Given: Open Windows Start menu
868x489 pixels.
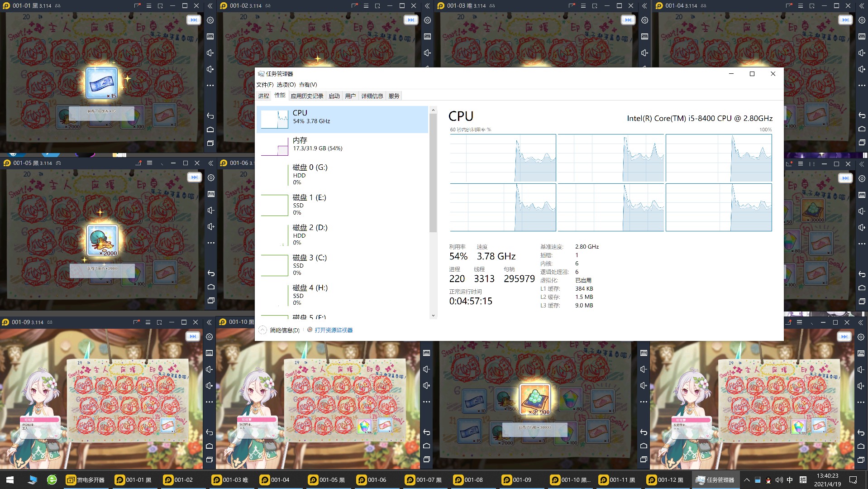Looking at the screenshot, I should click(x=10, y=480).
